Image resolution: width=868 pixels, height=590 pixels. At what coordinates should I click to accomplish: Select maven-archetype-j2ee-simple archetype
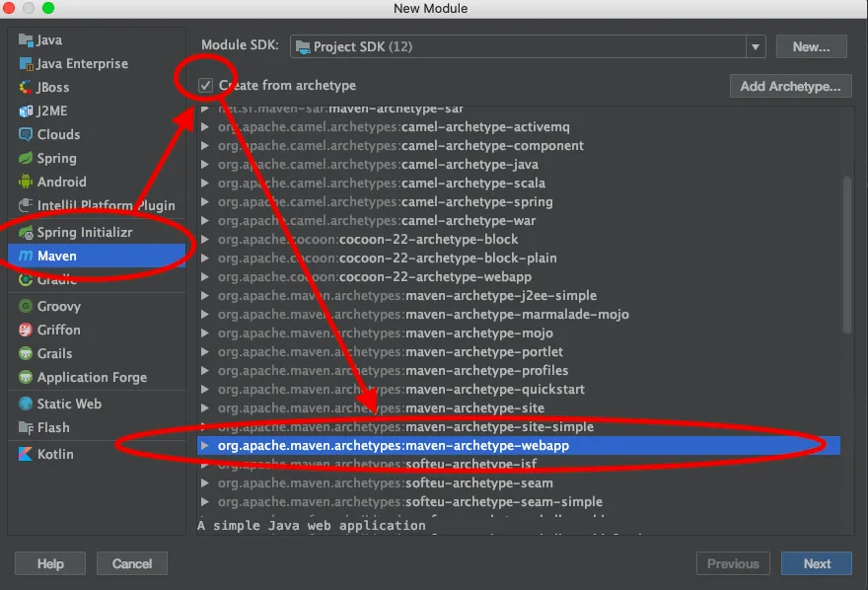pyautogui.click(x=519, y=296)
